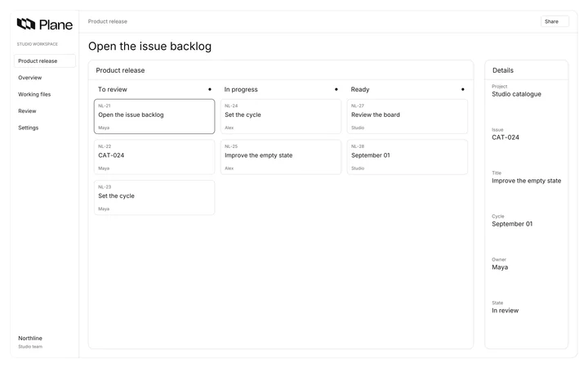Screen dimensions: 588x368
Task: Open card NL-21 Open the issue backlog
Action: [x=154, y=116]
